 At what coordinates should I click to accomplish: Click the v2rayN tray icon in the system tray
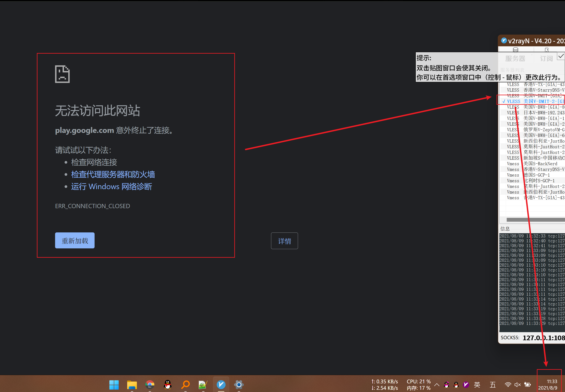(466, 385)
